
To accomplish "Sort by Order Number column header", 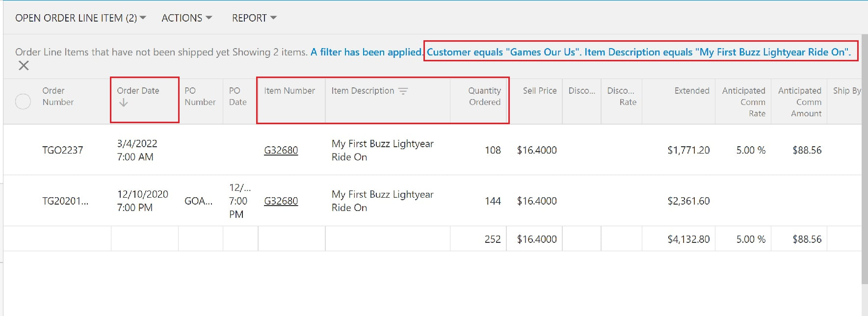I will (x=58, y=96).
